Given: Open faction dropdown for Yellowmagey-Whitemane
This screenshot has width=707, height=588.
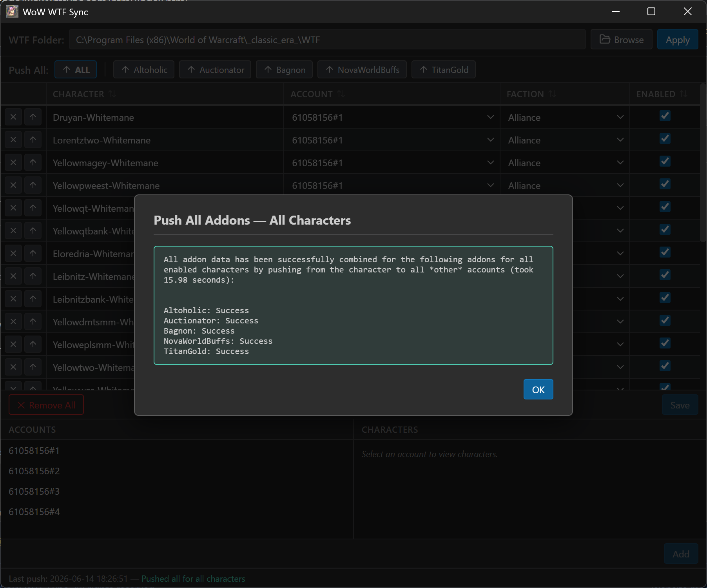Looking at the screenshot, I should point(565,163).
